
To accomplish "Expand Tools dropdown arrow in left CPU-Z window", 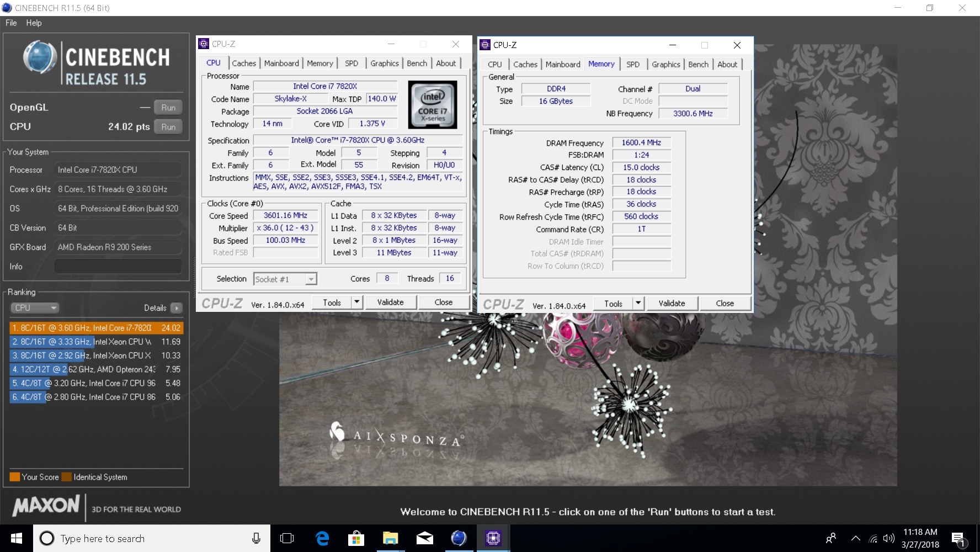I will (x=356, y=302).
